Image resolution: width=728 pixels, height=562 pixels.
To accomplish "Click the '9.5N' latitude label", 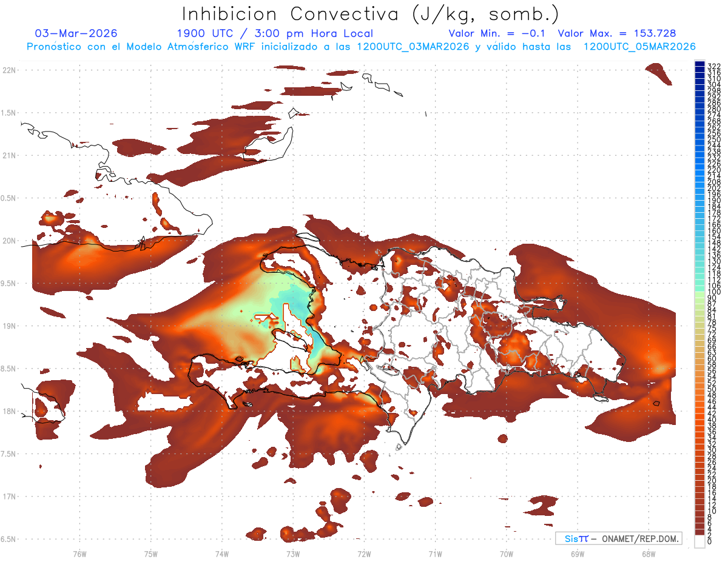I will (x=9, y=283).
